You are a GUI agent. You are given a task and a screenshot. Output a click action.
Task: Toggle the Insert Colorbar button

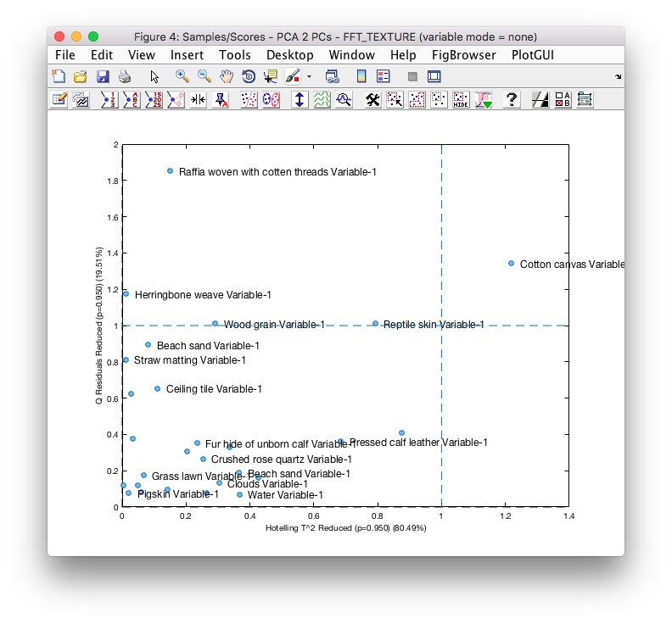(361, 76)
